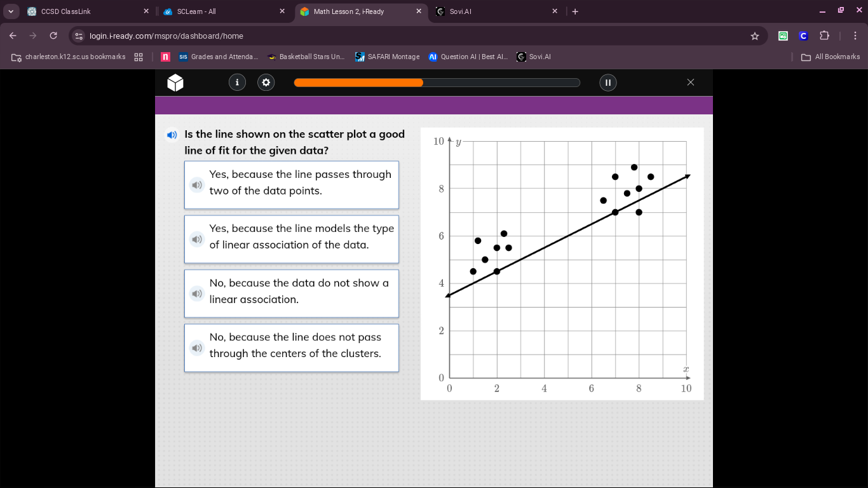Click the browser extensions puzzle icon
Screen dimensions: 868x488
click(x=824, y=36)
